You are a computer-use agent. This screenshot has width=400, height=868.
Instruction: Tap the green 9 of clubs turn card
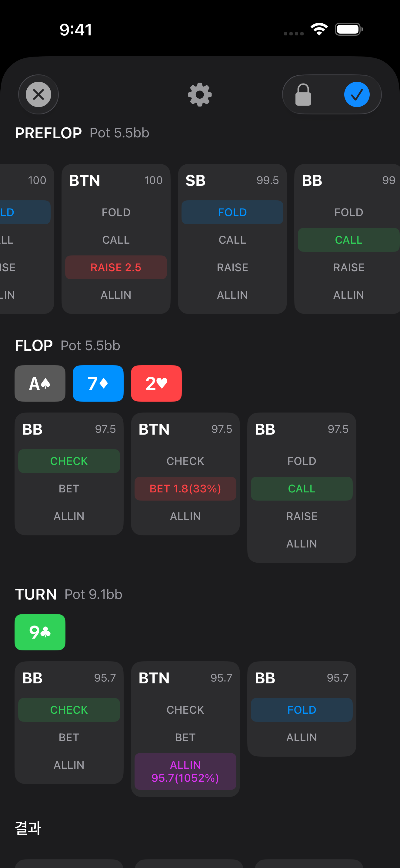click(x=40, y=632)
